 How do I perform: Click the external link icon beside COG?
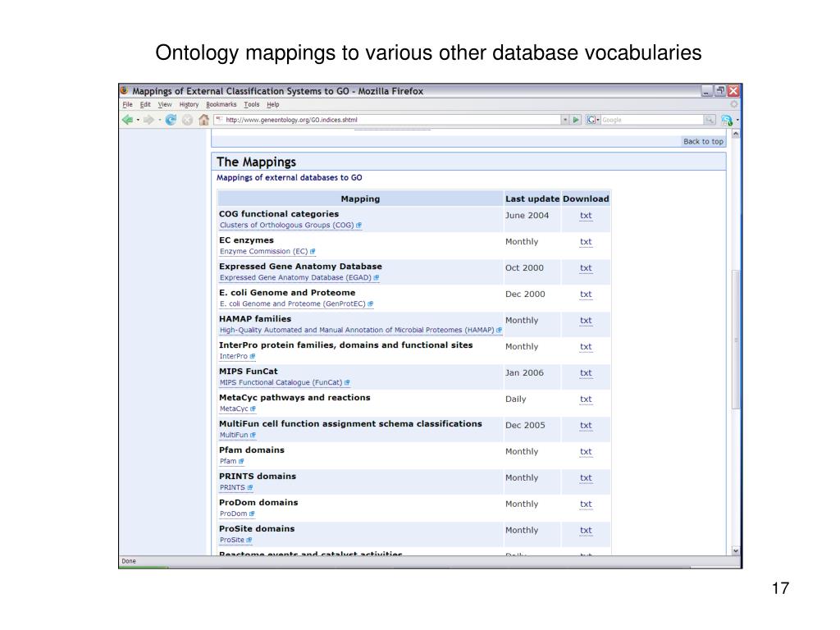pyautogui.click(x=359, y=225)
